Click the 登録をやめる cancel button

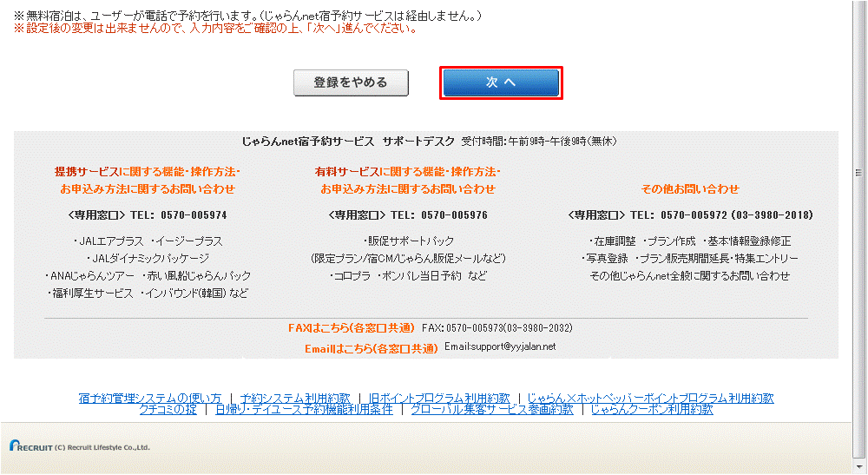(x=351, y=83)
